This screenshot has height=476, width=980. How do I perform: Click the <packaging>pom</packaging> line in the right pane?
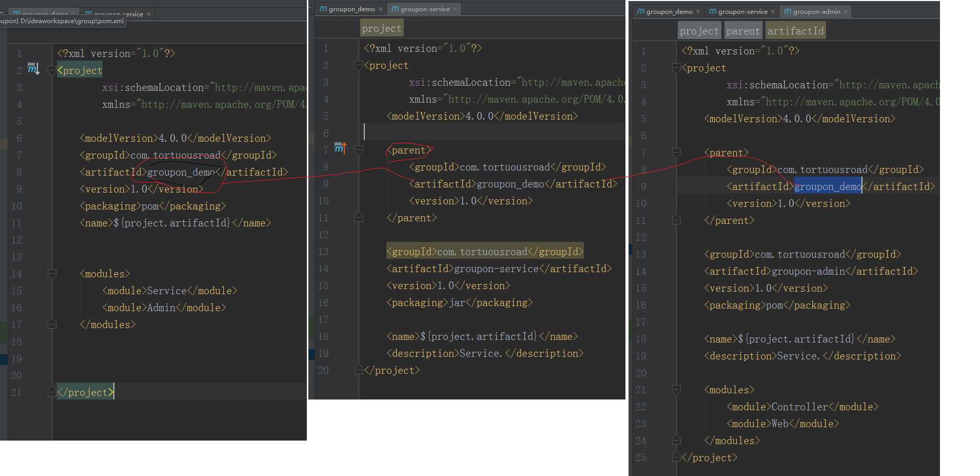pyautogui.click(x=777, y=305)
